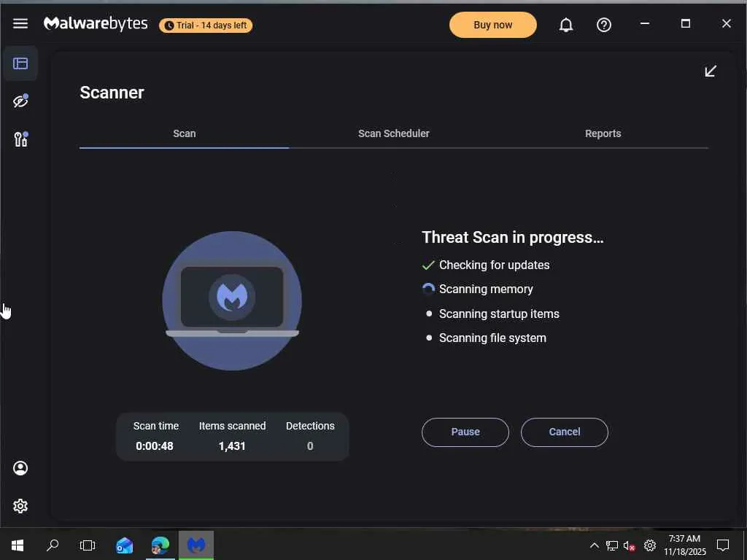This screenshot has height=560, width=747.
Task: Click the Malwarebytes logo
Action: click(x=96, y=23)
